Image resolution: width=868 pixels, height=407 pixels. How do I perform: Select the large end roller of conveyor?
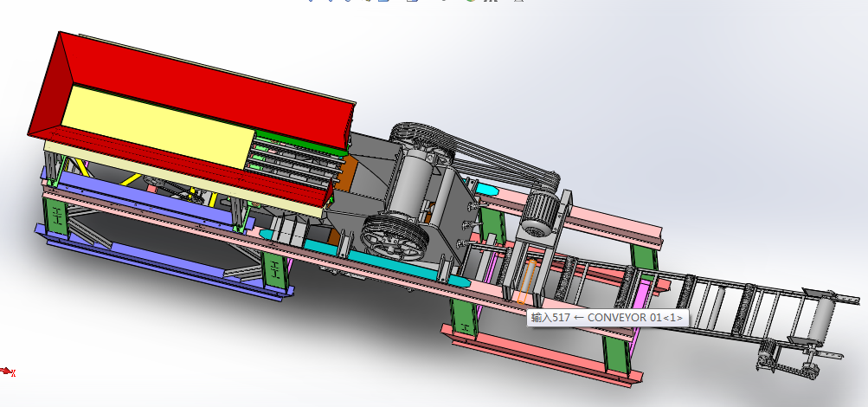pos(821,320)
